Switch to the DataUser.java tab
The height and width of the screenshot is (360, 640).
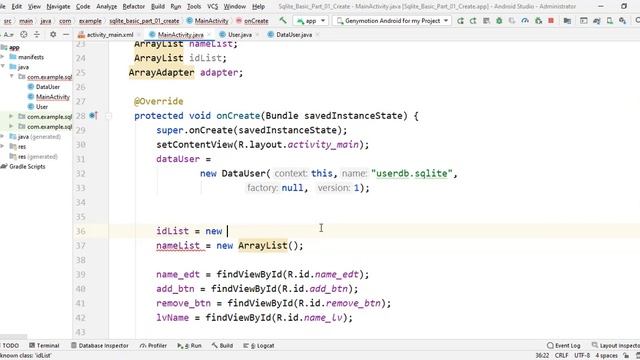(x=294, y=35)
